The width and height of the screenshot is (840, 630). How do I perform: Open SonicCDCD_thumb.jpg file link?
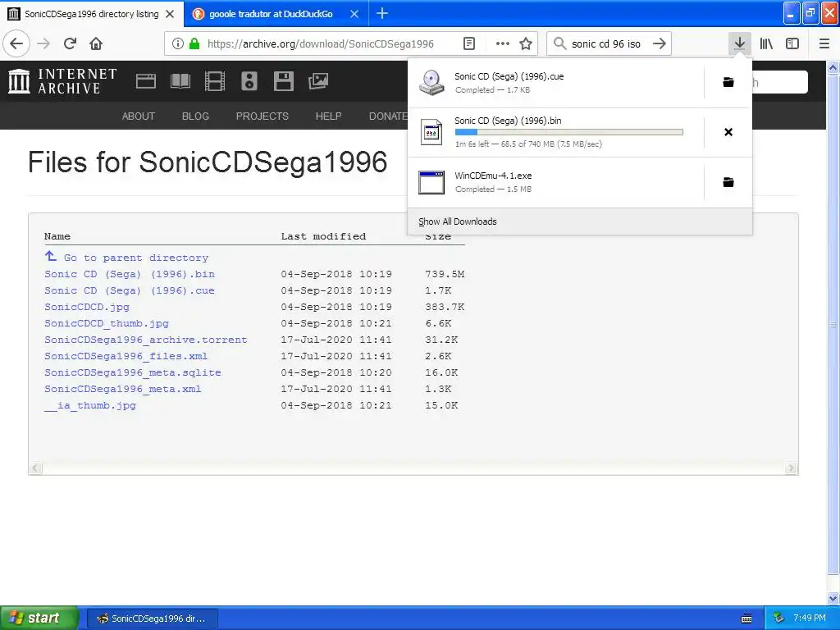pos(107,323)
